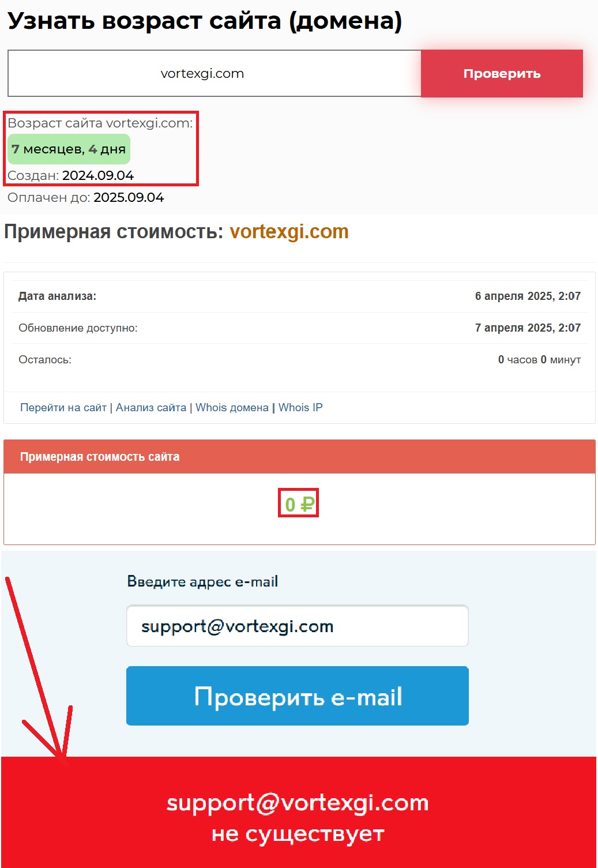
Task: Click the Узнать возраст сайта (домена) heading
Action: (205, 21)
